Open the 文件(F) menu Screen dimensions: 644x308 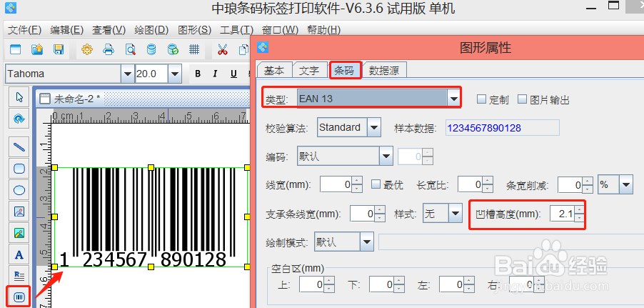pos(25,30)
